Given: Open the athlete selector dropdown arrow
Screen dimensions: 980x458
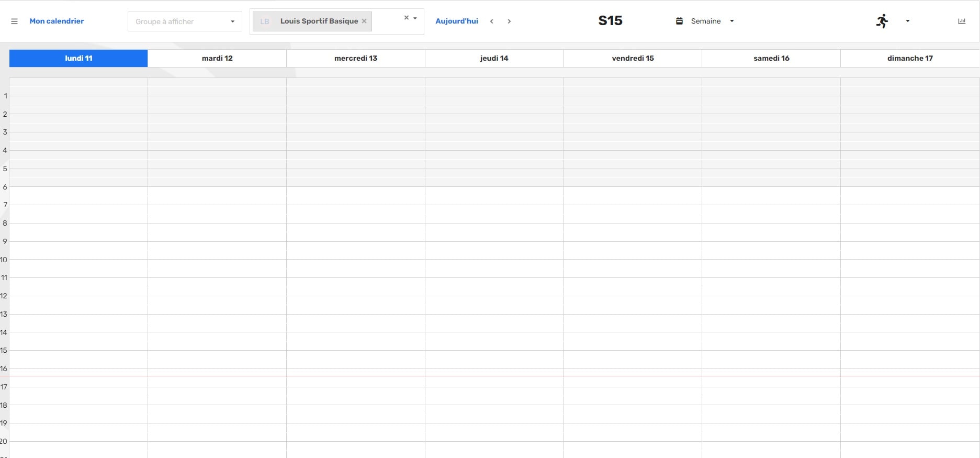Looking at the screenshot, I should [415, 18].
